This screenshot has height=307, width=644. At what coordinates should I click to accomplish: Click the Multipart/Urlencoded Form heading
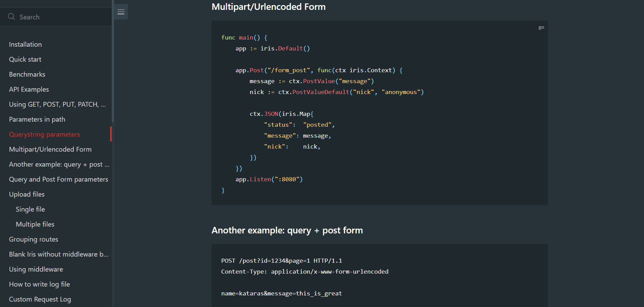coord(269,7)
